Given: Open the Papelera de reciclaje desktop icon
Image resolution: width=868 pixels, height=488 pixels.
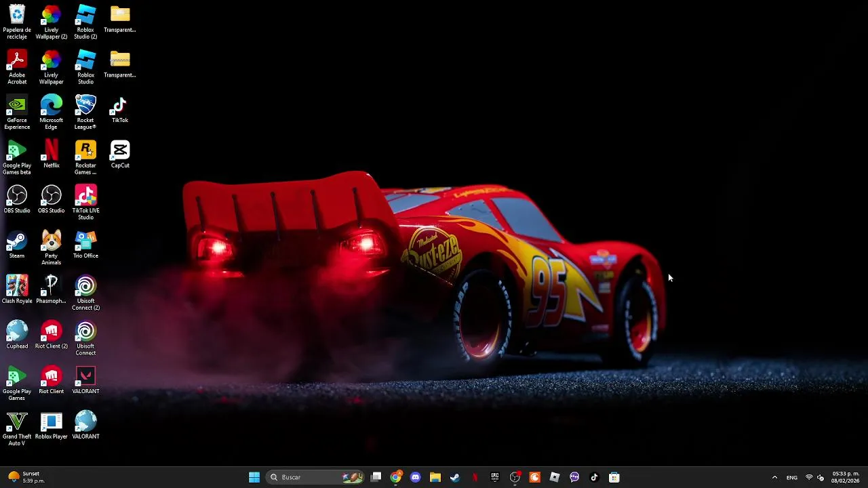Looking at the screenshot, I should point(17,22).
